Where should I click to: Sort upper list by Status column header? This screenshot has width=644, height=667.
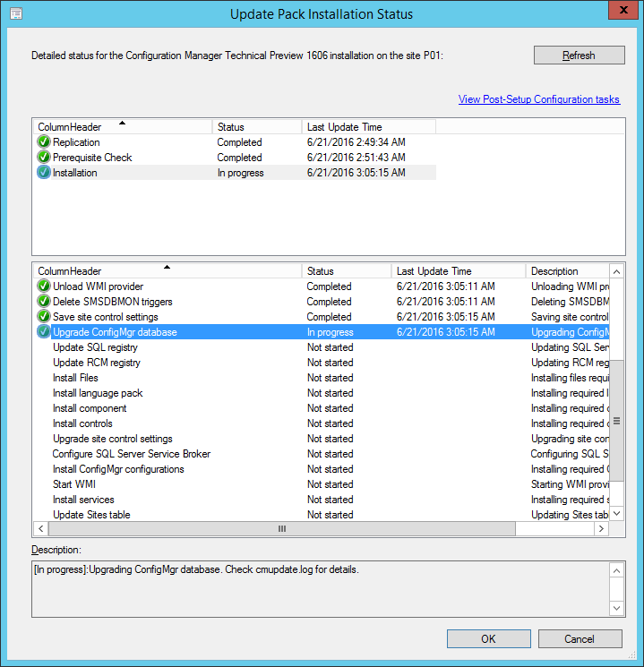click(257, 127)
